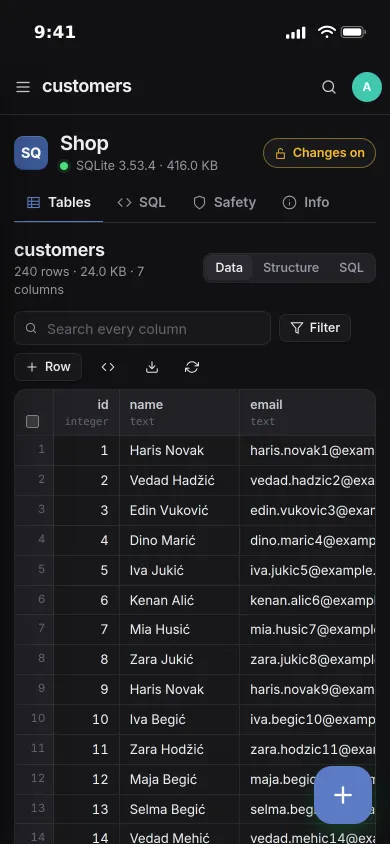
Task: Select the 'Zara Hodžić' name cell
Action: 179,749
